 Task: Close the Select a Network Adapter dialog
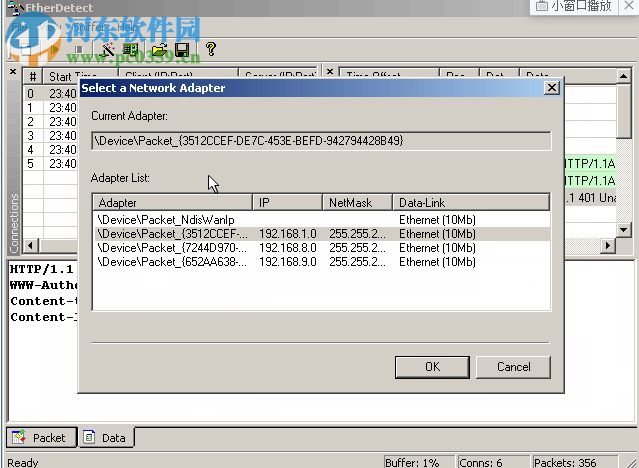pyautogui.click(x=552, y=88)
